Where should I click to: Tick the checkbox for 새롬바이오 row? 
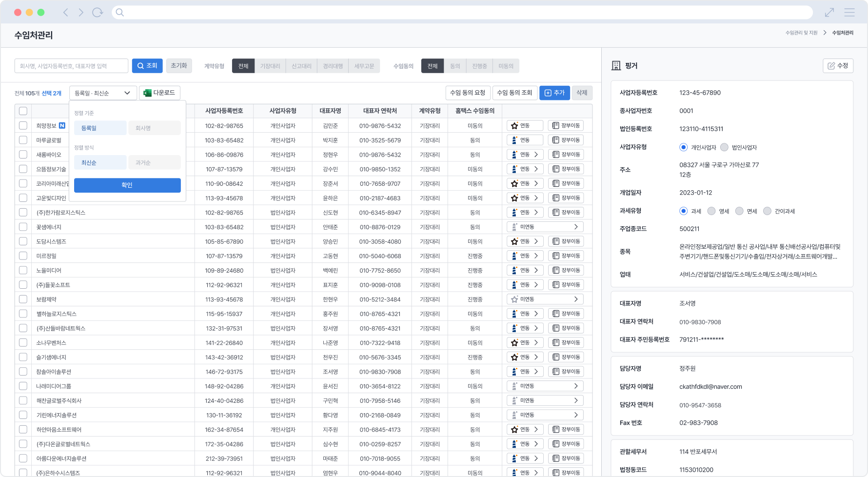[x=23, y=155]
